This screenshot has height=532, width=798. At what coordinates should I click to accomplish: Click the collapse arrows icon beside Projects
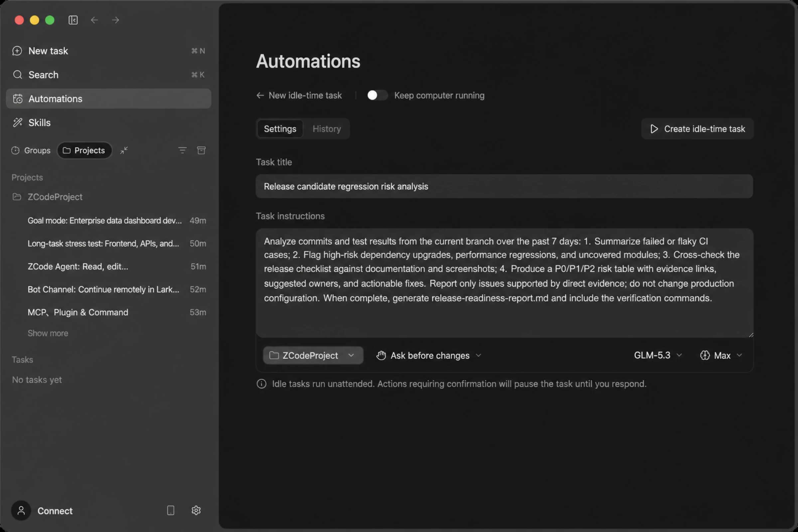pos(124,150)
